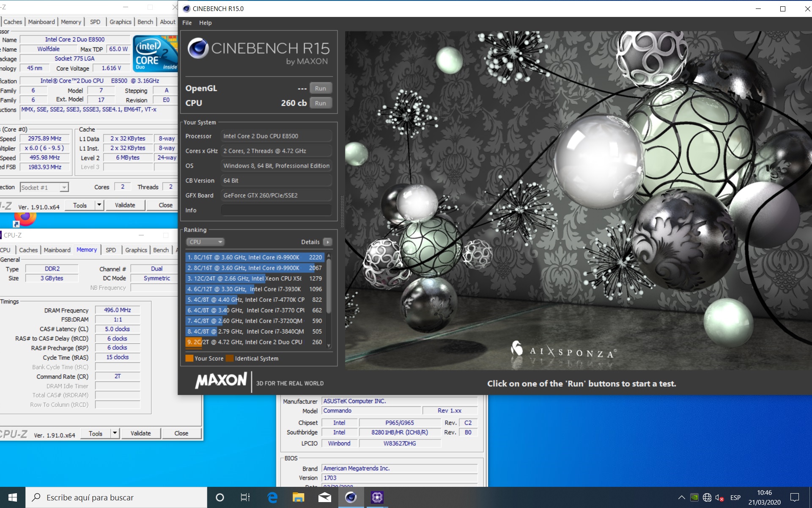Open Bench tab in lower CPU-Z window
Screen dimensions: 812x508
point(161,250)
